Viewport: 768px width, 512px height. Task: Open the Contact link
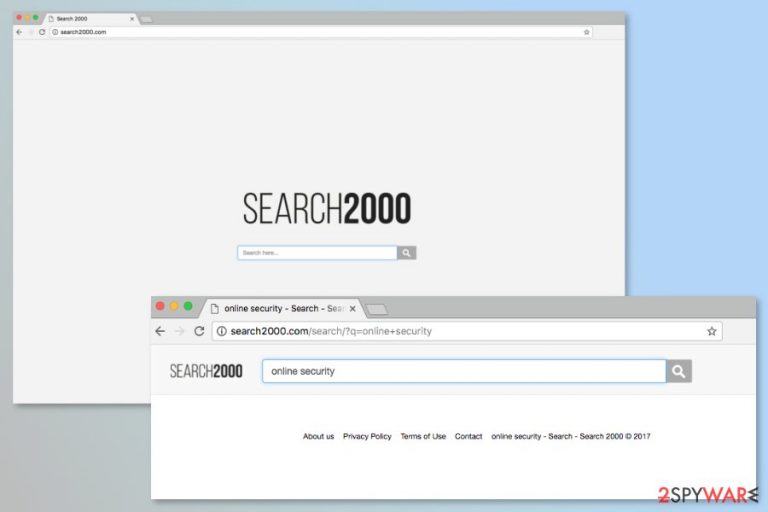tap(468, 436)
